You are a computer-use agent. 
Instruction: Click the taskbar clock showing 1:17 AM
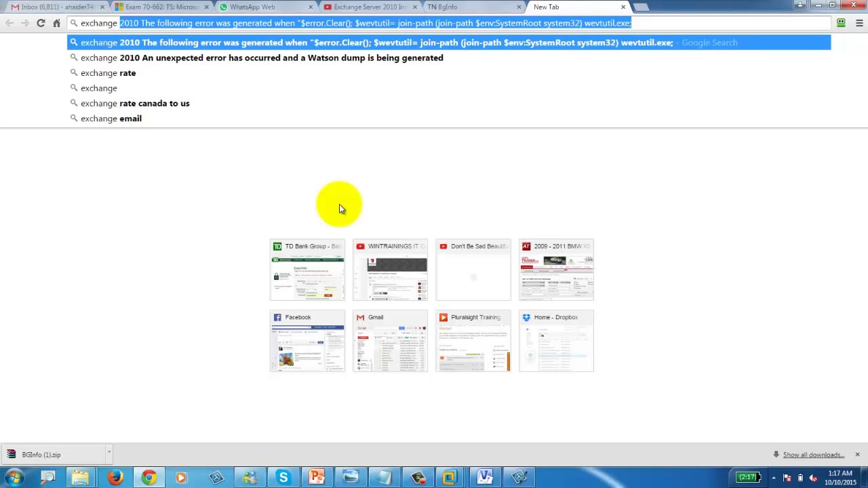(840, 478)
